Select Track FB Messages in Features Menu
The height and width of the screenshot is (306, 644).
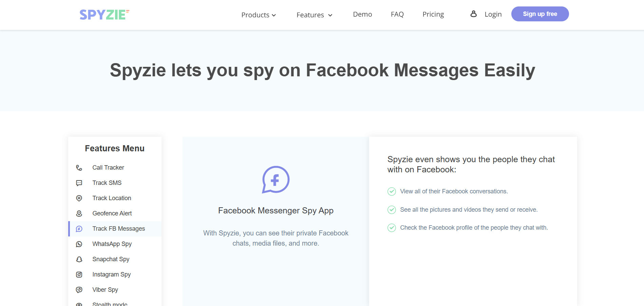(x=118, y=229)
